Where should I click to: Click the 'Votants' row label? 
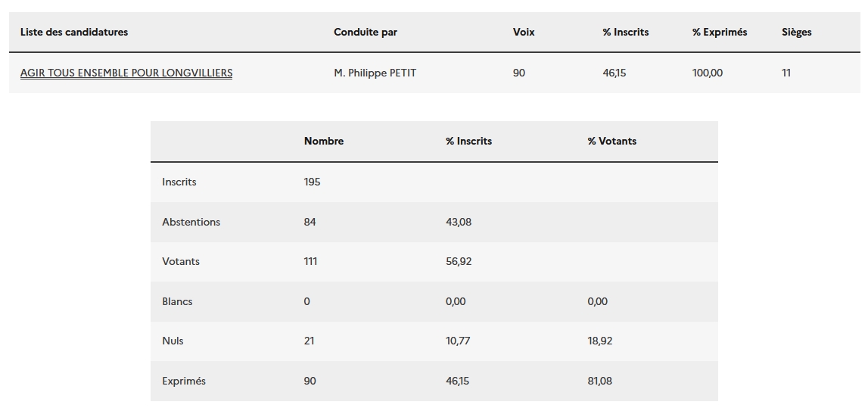[x=181, y=262]
